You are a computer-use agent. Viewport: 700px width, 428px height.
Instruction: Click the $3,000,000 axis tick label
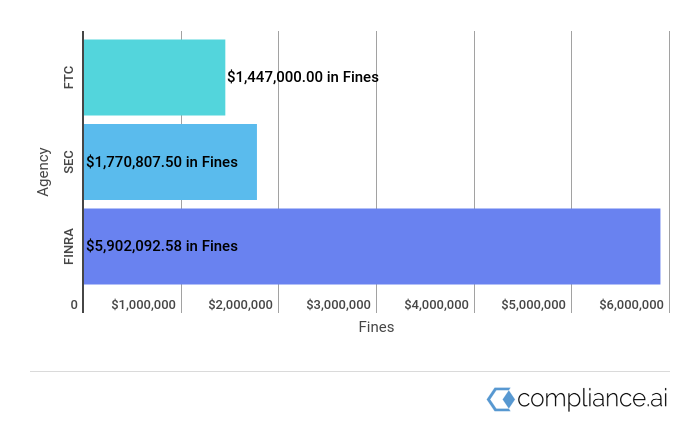(338, 305)
